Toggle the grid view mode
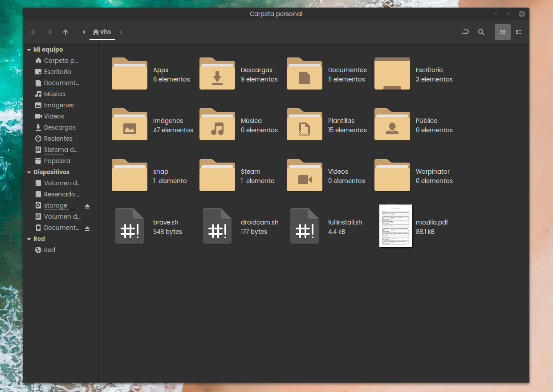The height and width of the screenshot is (392, 553). point(503,32)
